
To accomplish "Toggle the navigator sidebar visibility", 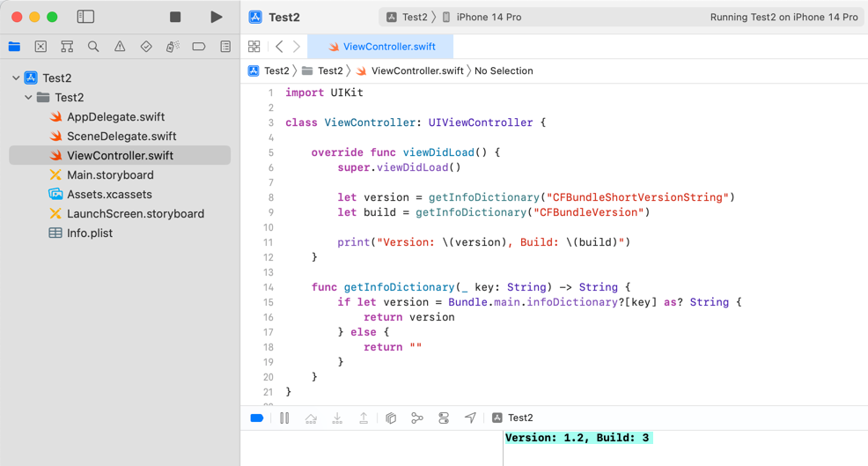I will click(85, 17).
